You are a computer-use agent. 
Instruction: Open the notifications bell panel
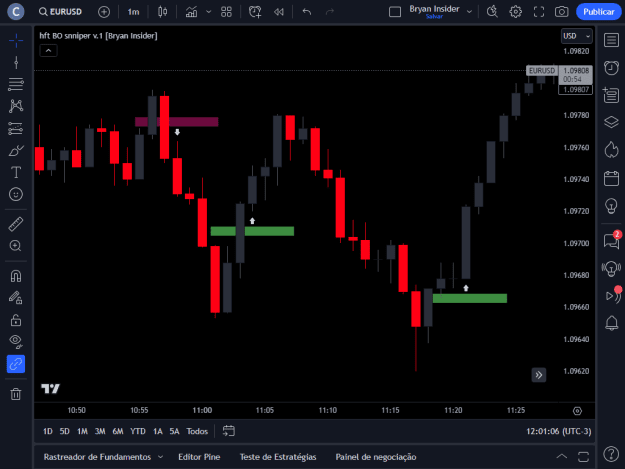click(611, 323)
